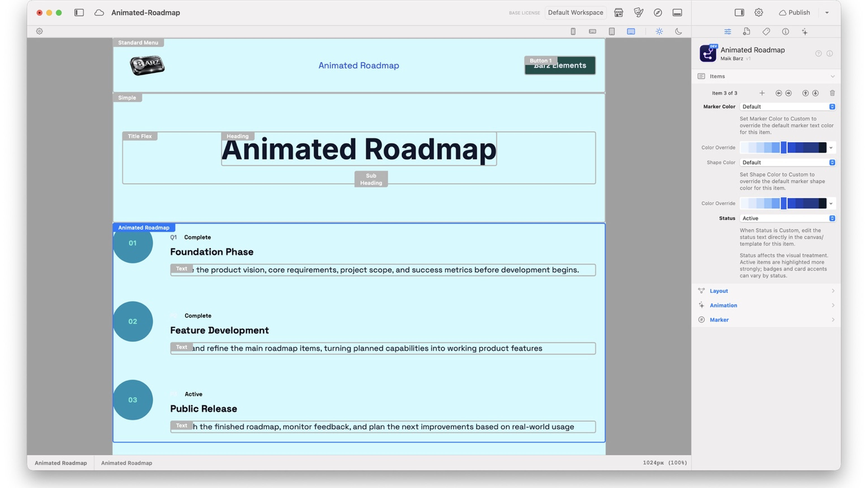868x488 pixels.
Task: Click the Layout section icon
Action: (x=701, y=291)
